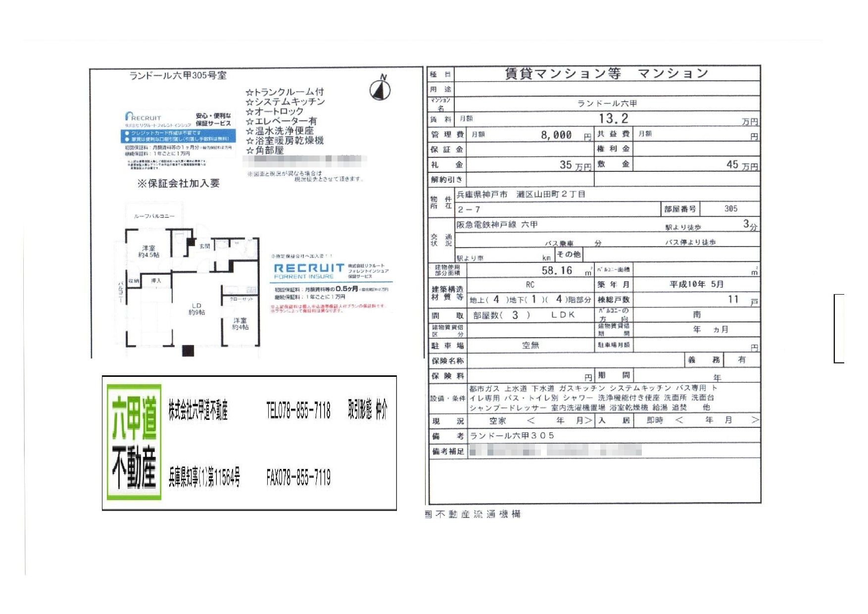Click the floor area value 58.16
The height and width of the screenshot is (614, 868).
[557, 270]
